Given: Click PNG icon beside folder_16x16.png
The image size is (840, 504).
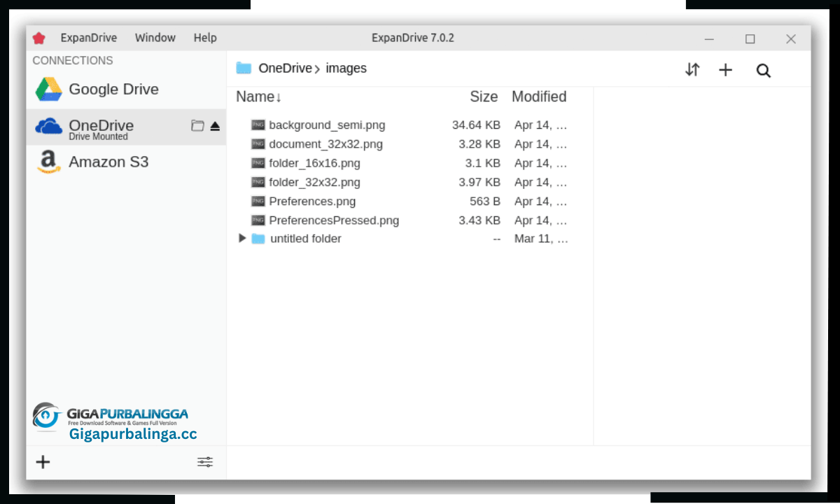Looking at the screenshot, I should 258,163.
